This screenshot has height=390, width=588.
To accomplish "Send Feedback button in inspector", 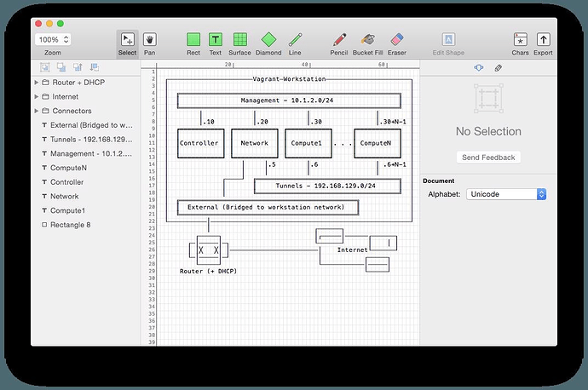I will (488, 158).
